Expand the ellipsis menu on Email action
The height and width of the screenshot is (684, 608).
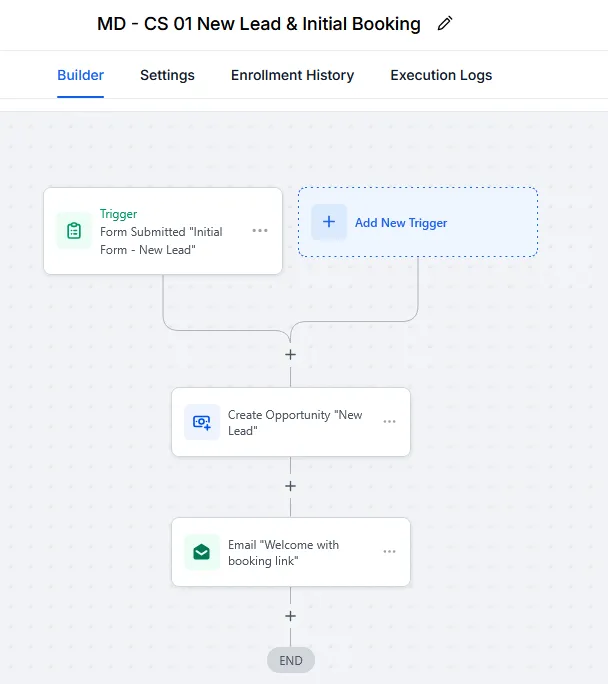point(389,552)
